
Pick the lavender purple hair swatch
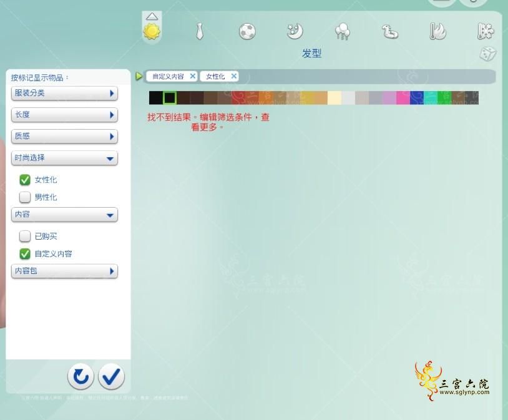(x=389, y=98)
